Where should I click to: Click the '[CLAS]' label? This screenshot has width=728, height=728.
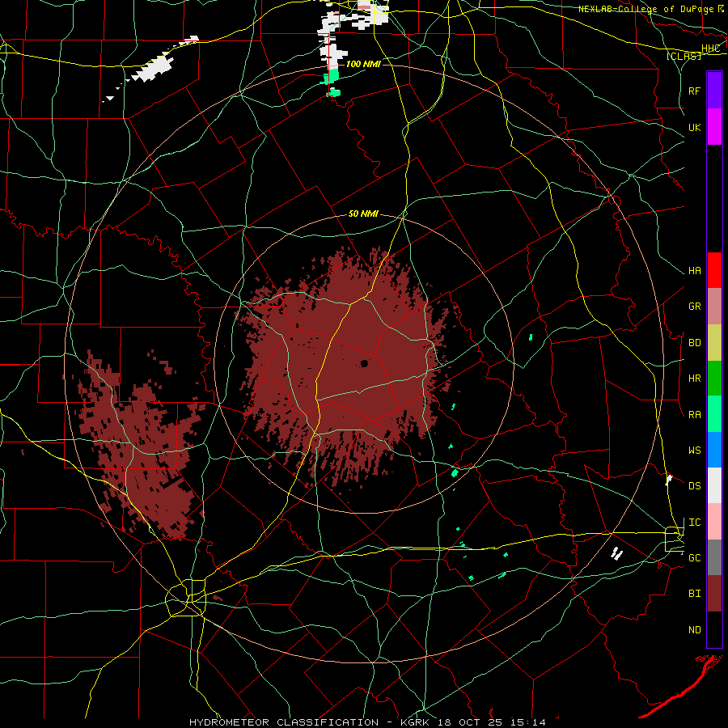point(684,56)
